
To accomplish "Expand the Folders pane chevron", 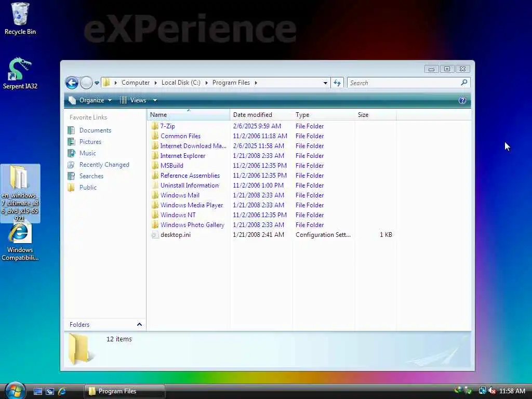I will tap(139, 325).
